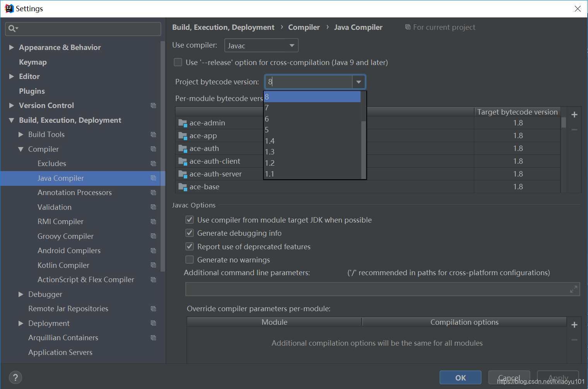
Task: Click Build, Execution, Deployment breadcrumb
Action: coord(223,27)
